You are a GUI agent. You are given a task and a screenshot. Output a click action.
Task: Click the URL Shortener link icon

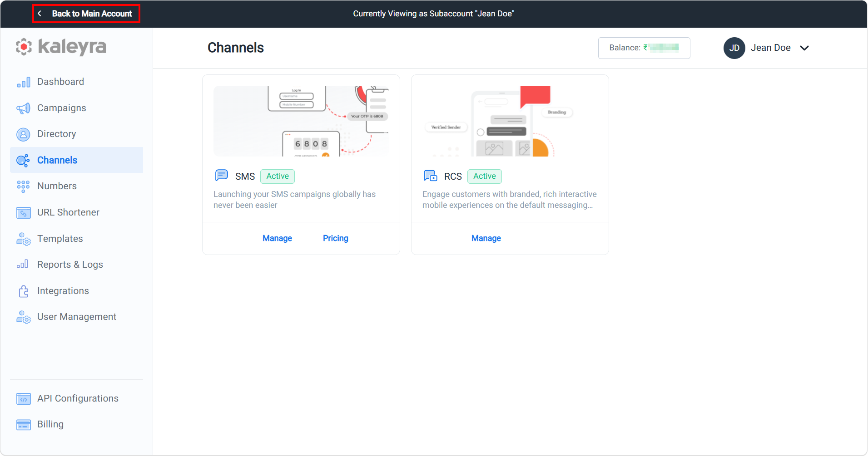(x=24, y=213)
